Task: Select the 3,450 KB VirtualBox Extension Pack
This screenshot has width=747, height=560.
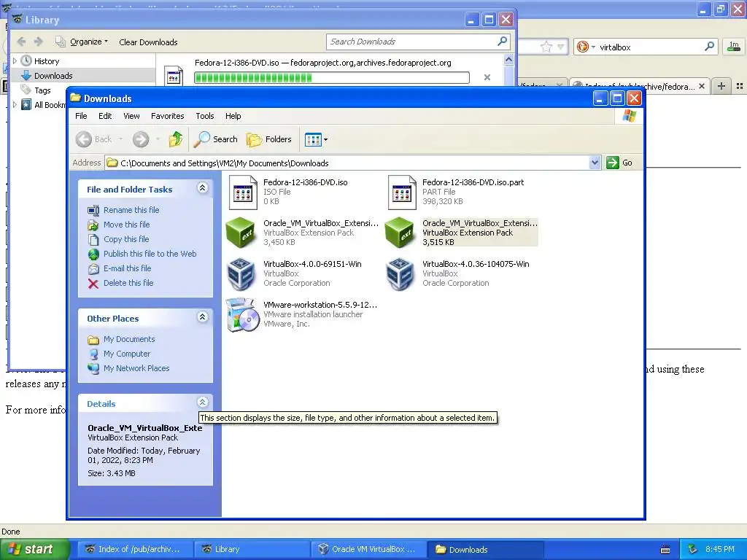Action: click(241, 233)
